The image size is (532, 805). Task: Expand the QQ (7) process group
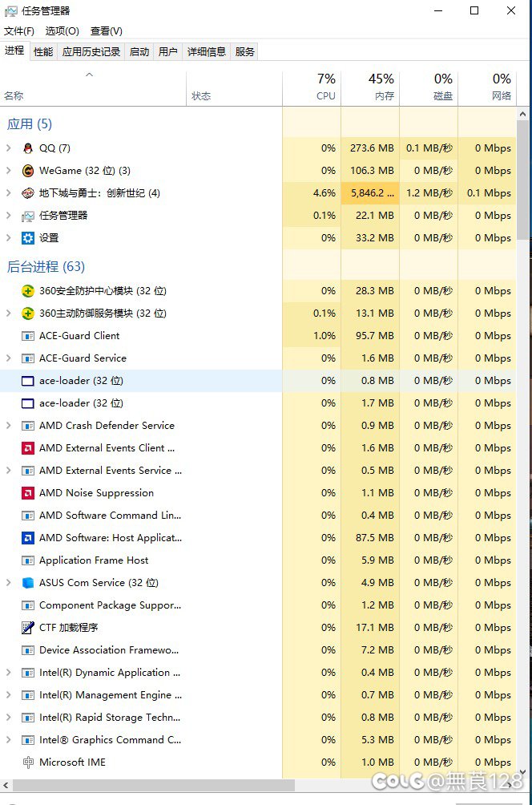[8, 148]
